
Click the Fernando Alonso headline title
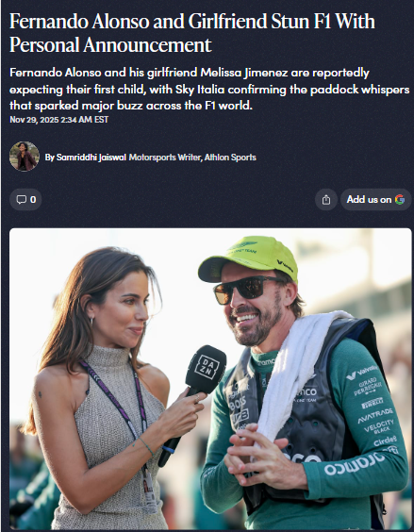[x=192, y=33]
